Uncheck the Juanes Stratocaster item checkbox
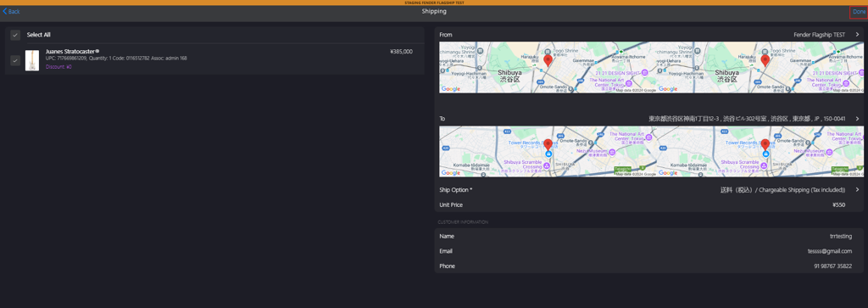 15,60
